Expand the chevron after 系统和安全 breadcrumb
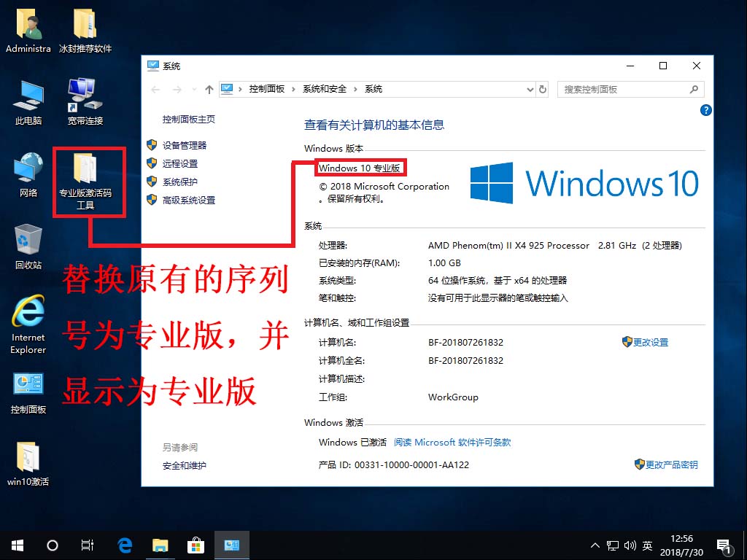 tap(355, 89)
